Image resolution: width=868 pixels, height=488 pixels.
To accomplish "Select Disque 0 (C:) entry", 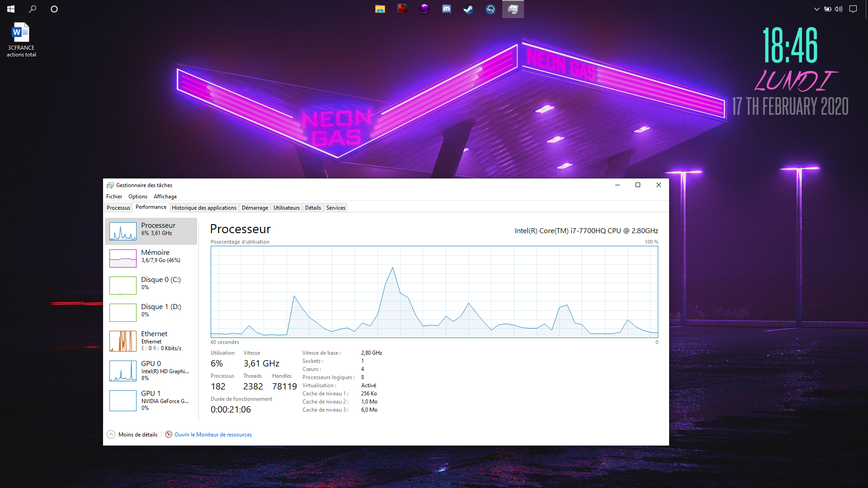I will (x=151, y=285).
